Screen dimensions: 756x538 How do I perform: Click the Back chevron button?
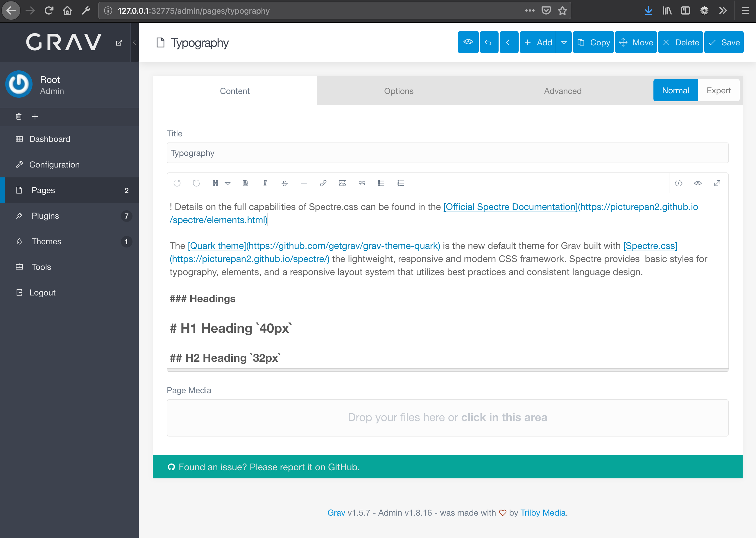(509, 42)
